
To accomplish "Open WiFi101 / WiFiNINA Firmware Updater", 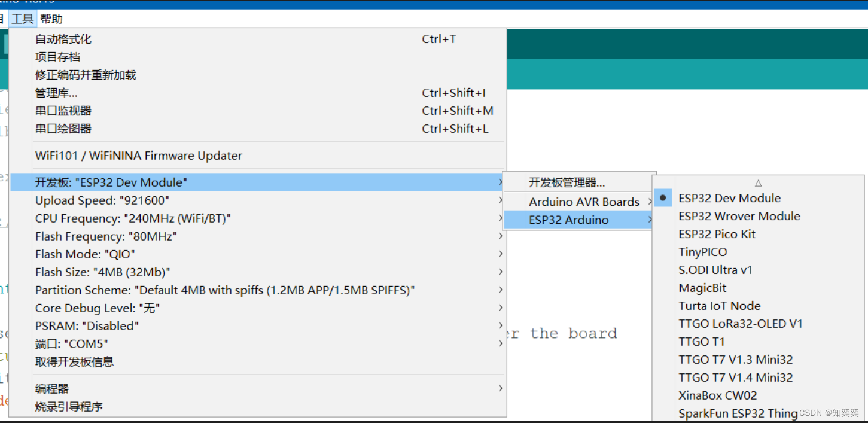I will pyautogui.click(x=258, y=156).
